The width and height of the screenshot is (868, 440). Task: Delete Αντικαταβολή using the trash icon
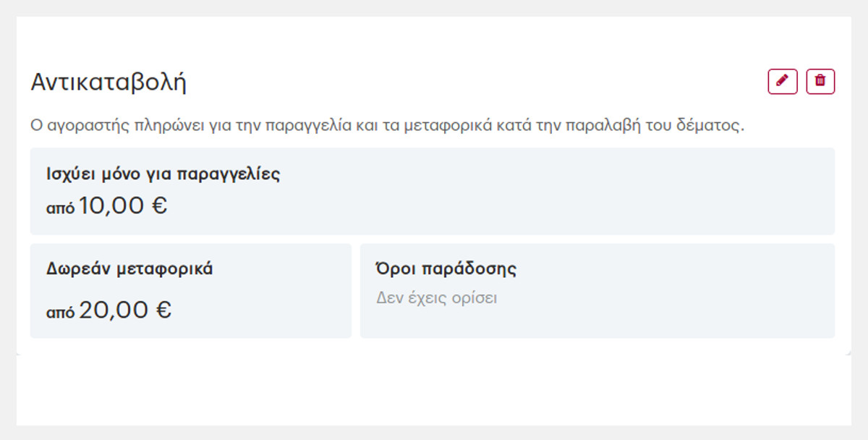pyautogui.click(x=820, y=82)
